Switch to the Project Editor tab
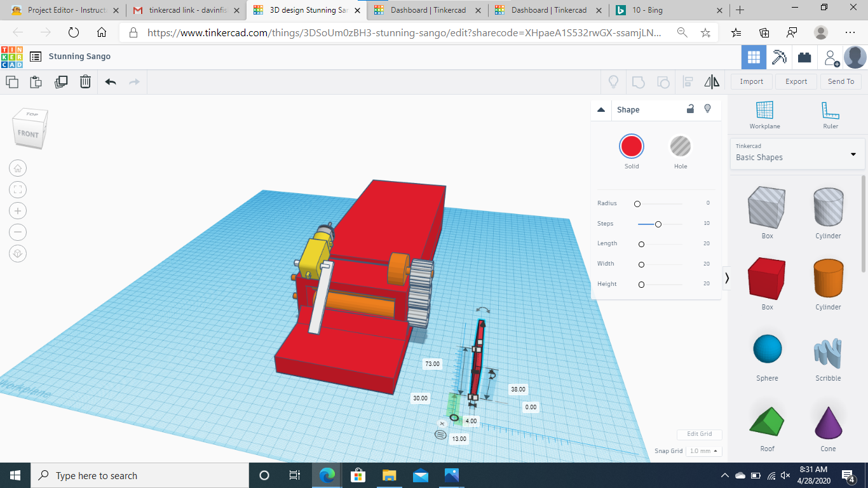This screenshot has height=488, width=868. tap(64, 10)
